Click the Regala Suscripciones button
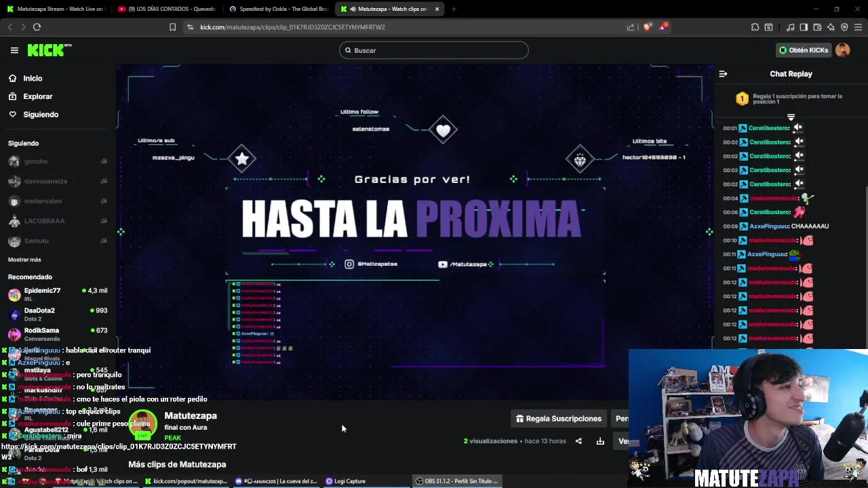 point(559,419)
